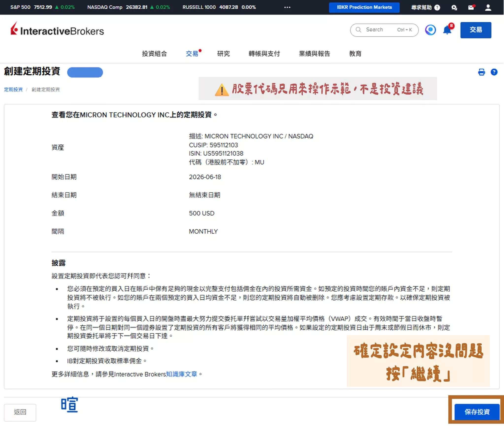Open the blue help question mark icon

click(494, 72)
